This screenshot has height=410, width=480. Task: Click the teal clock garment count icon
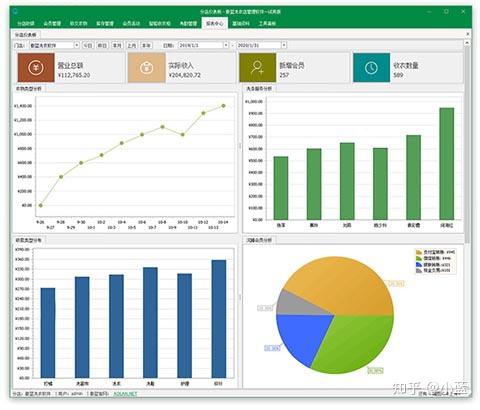pyautogui.click(x=371, y=67)
